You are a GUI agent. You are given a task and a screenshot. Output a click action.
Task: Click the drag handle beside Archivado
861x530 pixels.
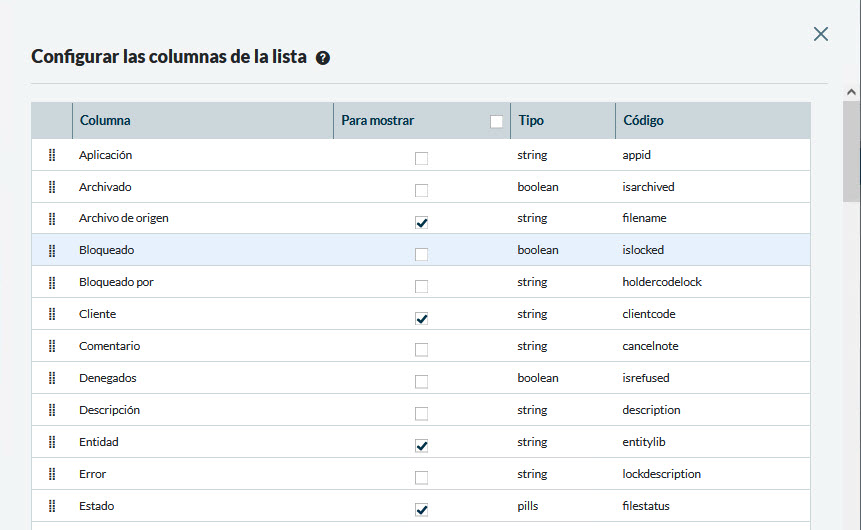click(x=52, y=187)
